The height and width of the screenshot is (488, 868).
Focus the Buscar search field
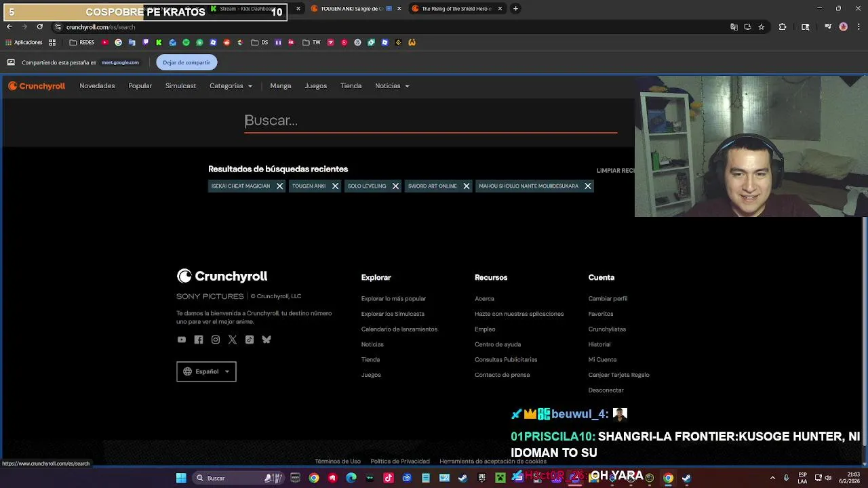tap(431, 121)
